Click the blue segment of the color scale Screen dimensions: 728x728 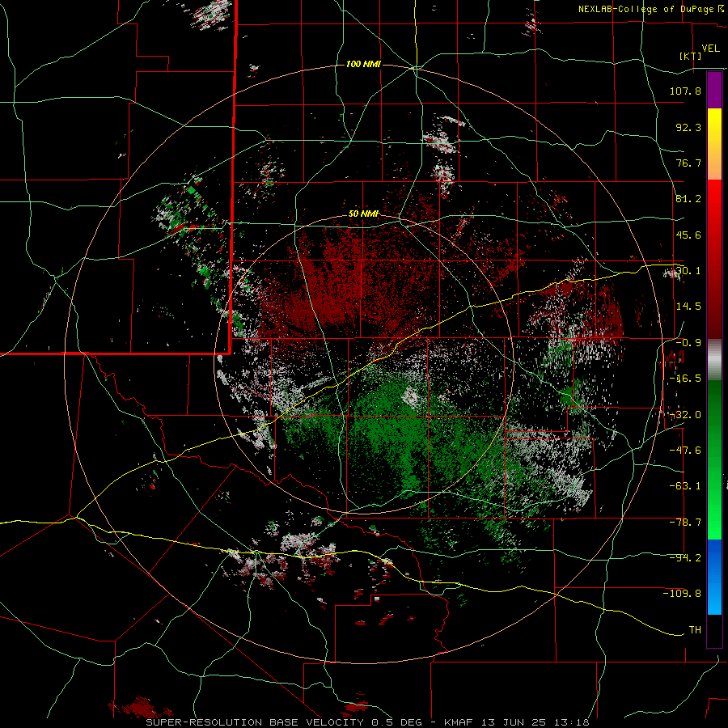(714, 577)
